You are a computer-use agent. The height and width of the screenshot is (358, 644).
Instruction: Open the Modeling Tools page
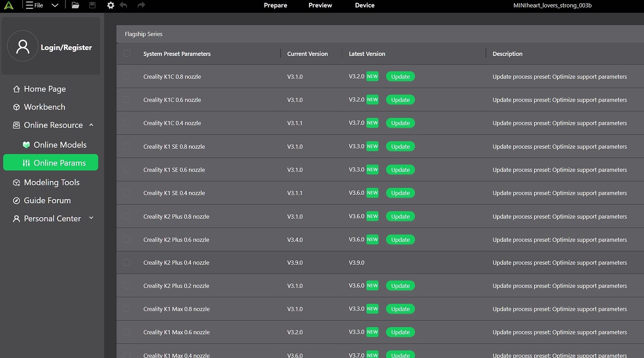click(51, 183)
